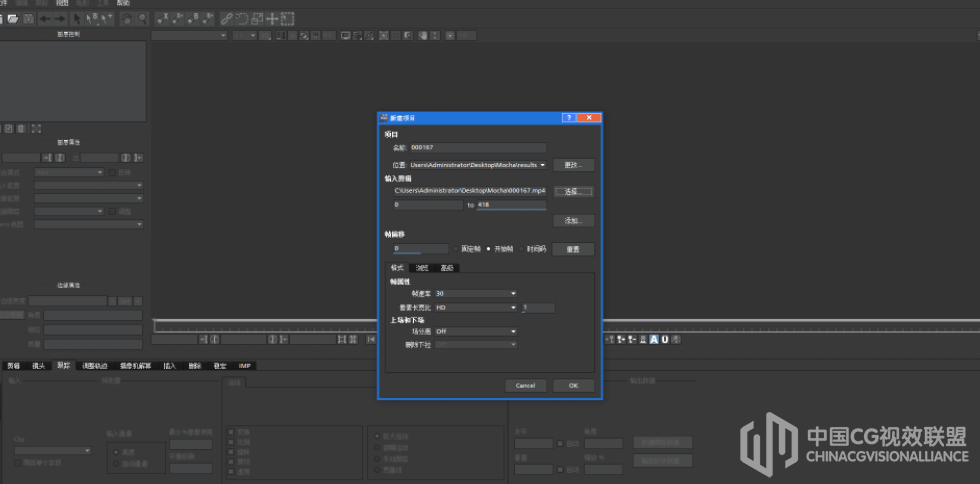Click the chain link attach layer icon
The image size is (980, 484).
227,19
